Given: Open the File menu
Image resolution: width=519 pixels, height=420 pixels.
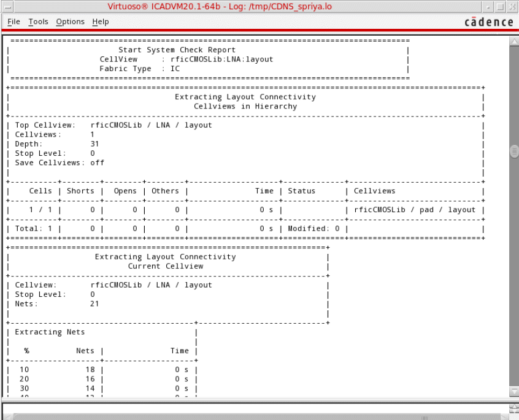Looking at the screenshot, I should [x=13, y=22].
